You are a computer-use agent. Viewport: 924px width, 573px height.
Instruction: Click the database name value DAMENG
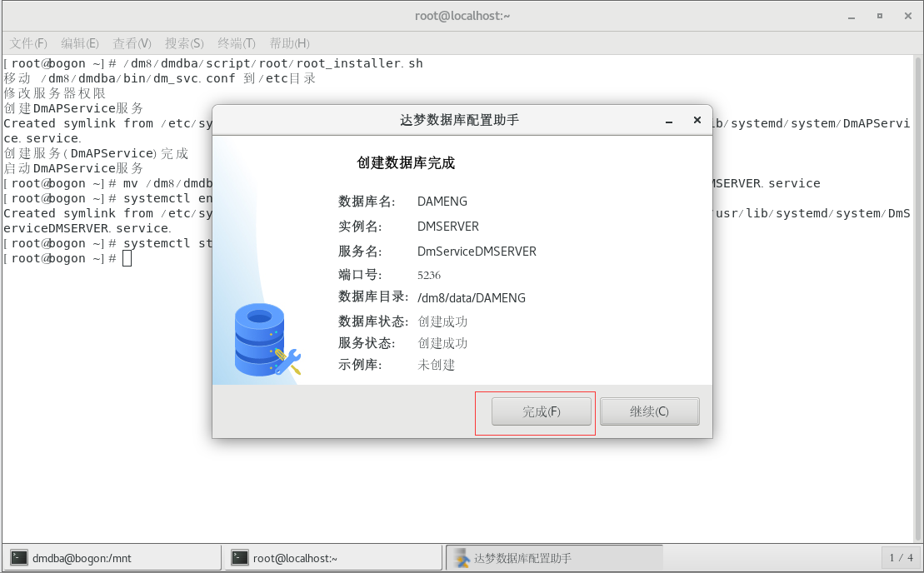(x=442, y=202)
